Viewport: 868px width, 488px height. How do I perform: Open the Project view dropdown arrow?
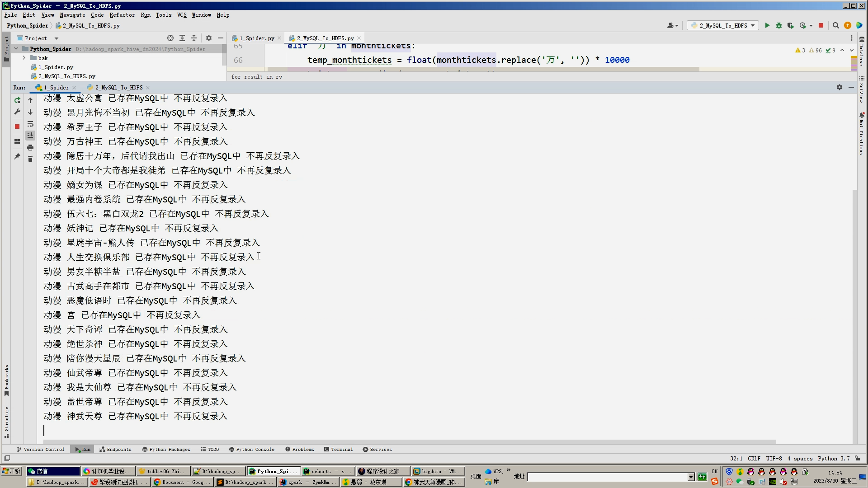click(x=57, y=38)
